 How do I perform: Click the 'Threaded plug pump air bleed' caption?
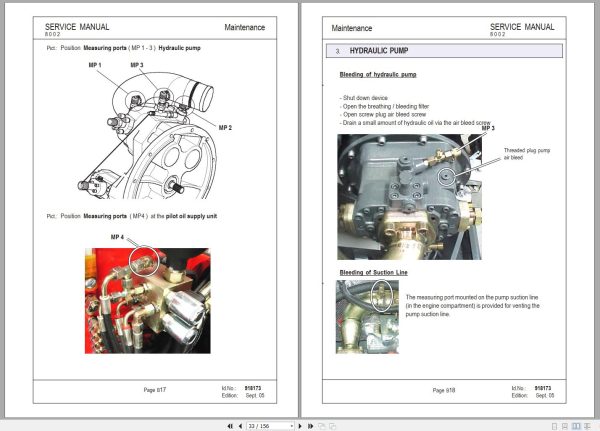click(527, 154)
